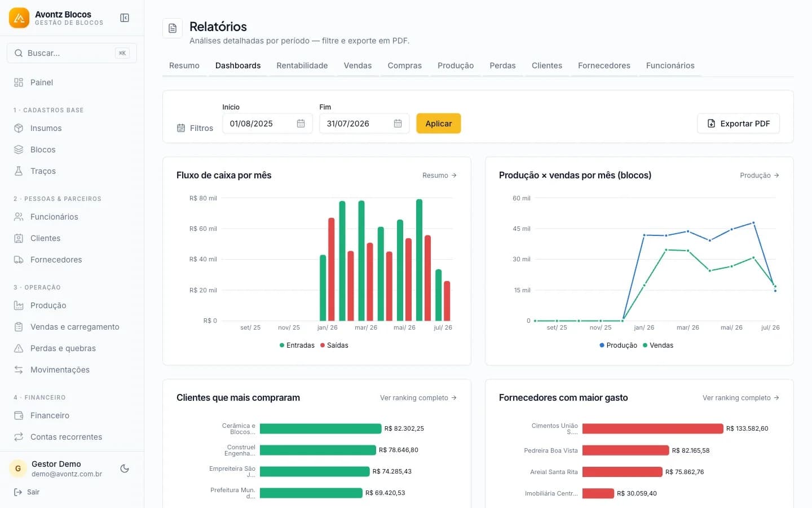Screen dimensions: 812x508
Task: Click the Gestor Demo avatar
Action: click(x=18, y=468)
